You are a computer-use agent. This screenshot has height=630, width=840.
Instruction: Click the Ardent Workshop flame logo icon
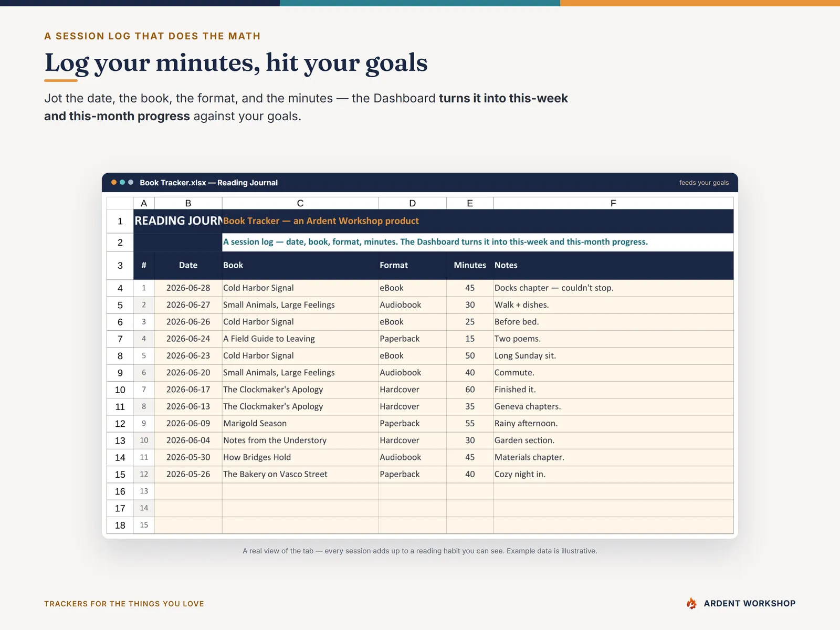(x=691, y=603)
